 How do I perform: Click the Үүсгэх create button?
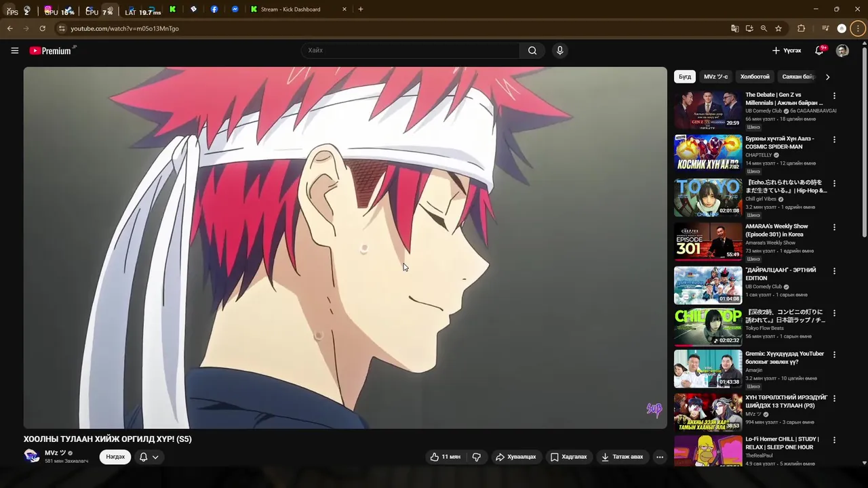(787, 50)
